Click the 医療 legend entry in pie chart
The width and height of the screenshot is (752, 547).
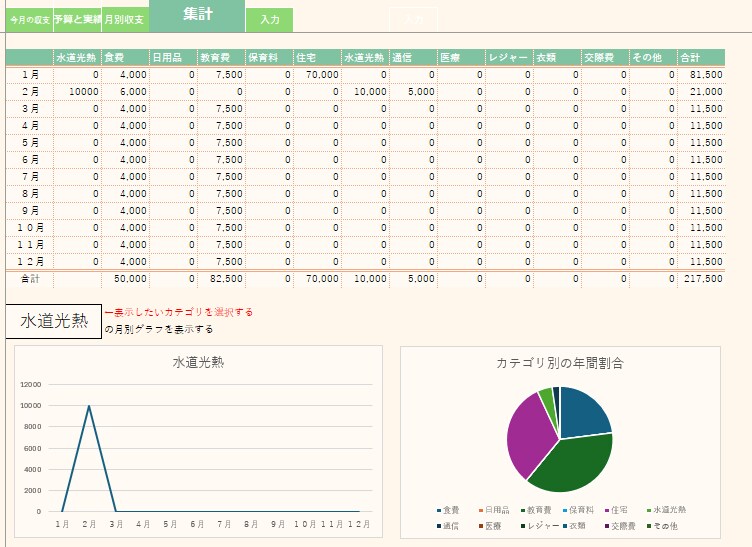[x=490, y=526]
